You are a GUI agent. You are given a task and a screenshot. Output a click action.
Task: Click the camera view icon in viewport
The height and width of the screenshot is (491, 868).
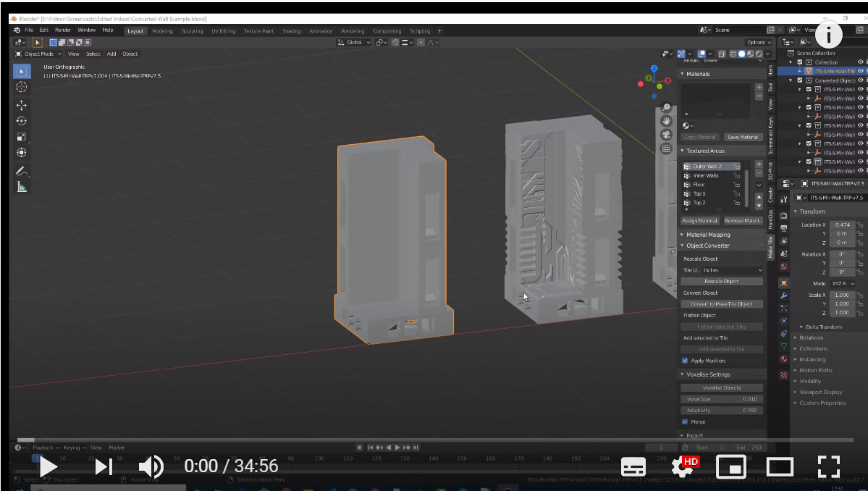[667, 135]
